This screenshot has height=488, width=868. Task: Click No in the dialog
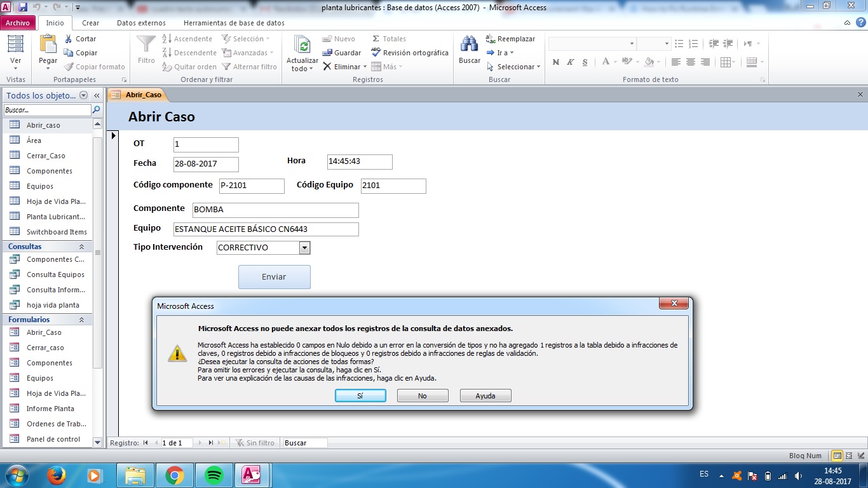click(423, 396)
